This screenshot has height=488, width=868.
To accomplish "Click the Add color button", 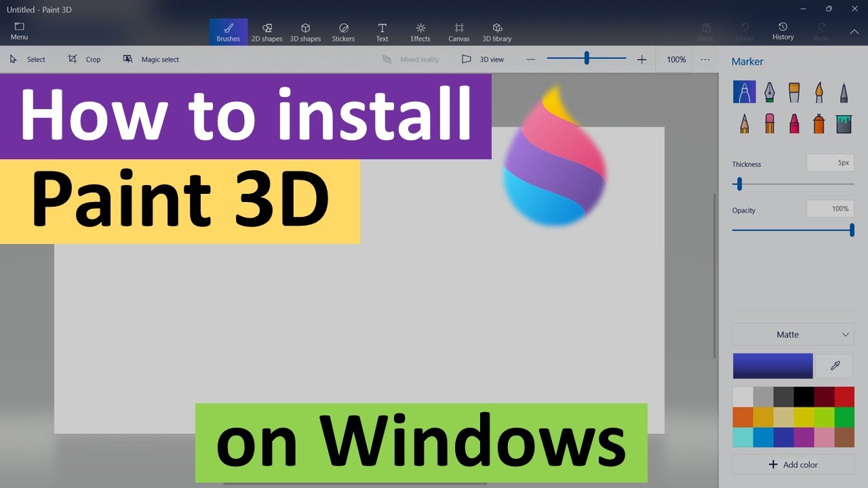I will point(793,464).
